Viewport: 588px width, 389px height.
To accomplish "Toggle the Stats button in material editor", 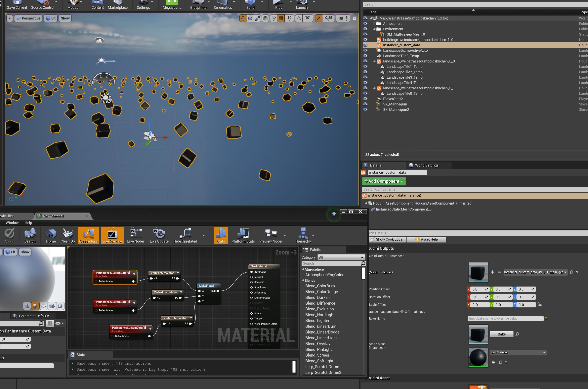I will 221,235.
